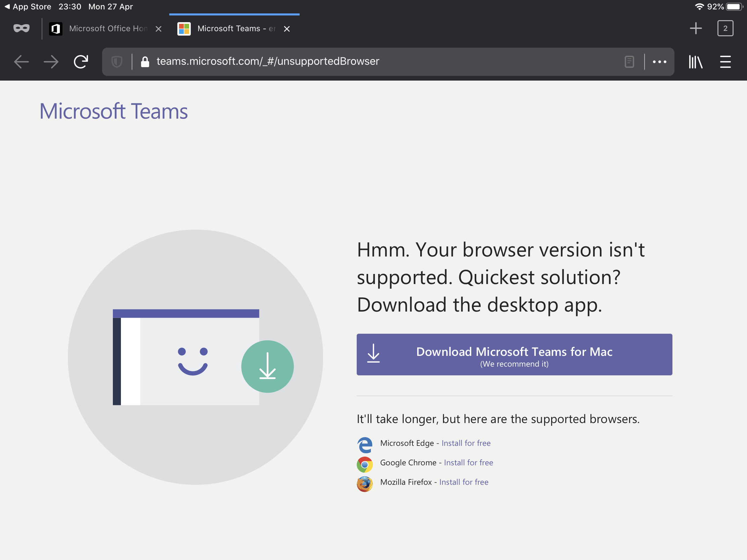Image resolution: width=747 pixels, height=560 pixels.
Task: Close the Microsoft Office Home tab
Action: 159,29
